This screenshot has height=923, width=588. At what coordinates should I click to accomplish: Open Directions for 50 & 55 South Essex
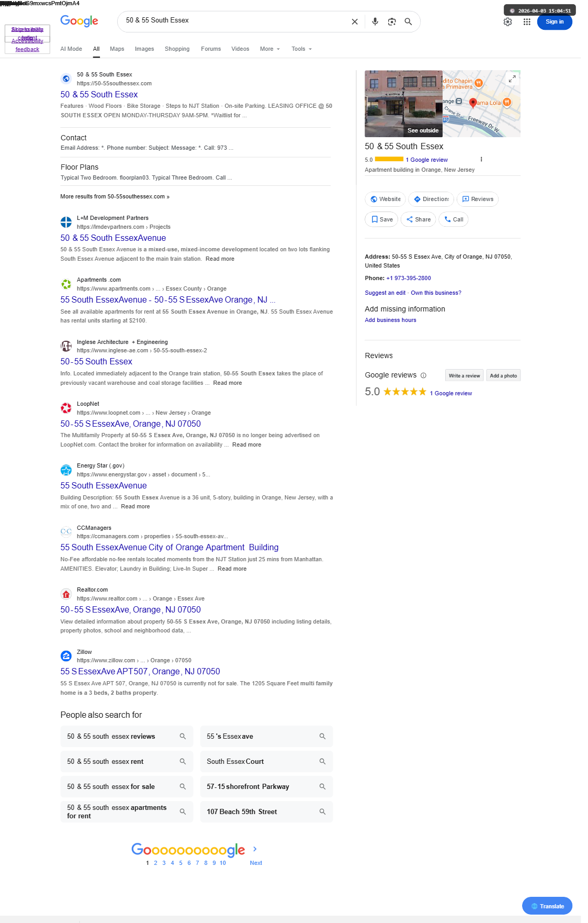tap(431, 199)
